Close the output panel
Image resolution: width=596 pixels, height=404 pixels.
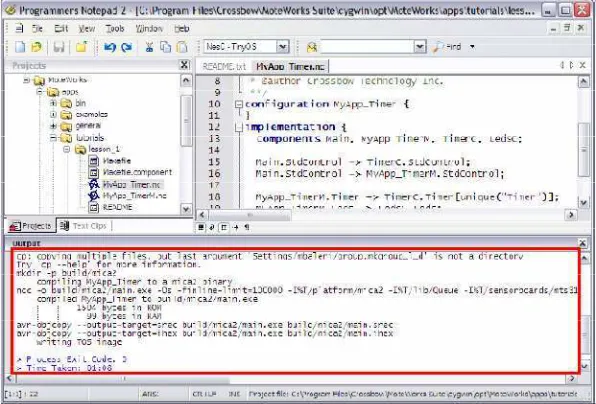(582, 242)
